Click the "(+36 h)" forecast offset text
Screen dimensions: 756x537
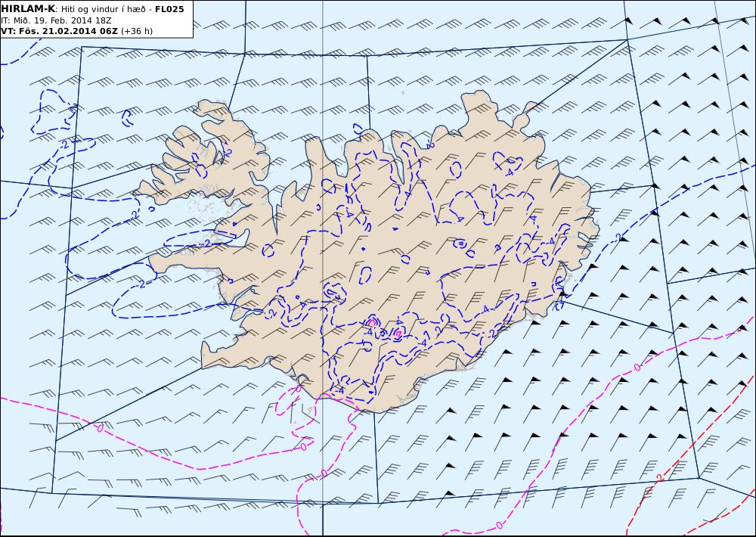pyautogui.click(x=136, y=31)
